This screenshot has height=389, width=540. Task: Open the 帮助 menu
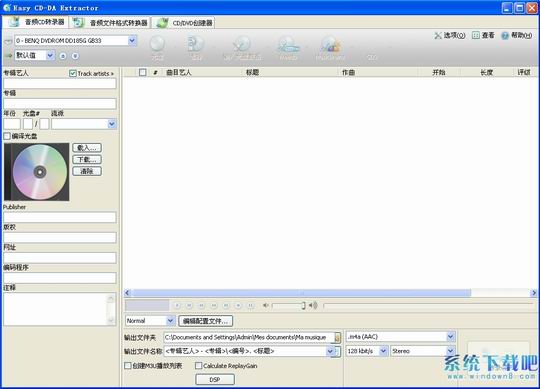tap(517, 35)
